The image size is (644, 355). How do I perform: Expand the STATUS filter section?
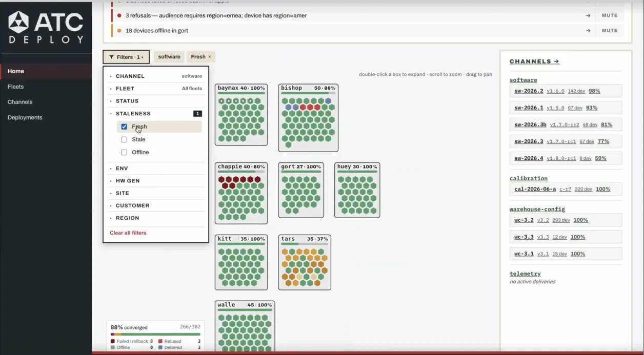click(156, 101)
